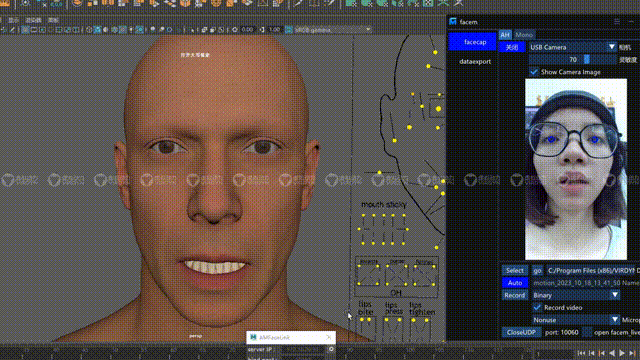Click viewport gamma reset icon
The width and height of the screenshot is (640, 360).
[x=262, y=29]
